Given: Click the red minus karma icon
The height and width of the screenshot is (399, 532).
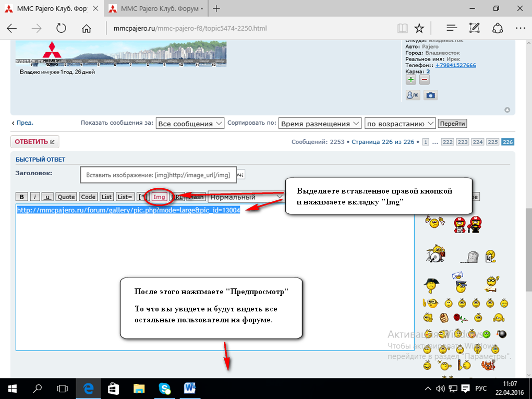Looking at the screenshot, I should tap(425, 80).
